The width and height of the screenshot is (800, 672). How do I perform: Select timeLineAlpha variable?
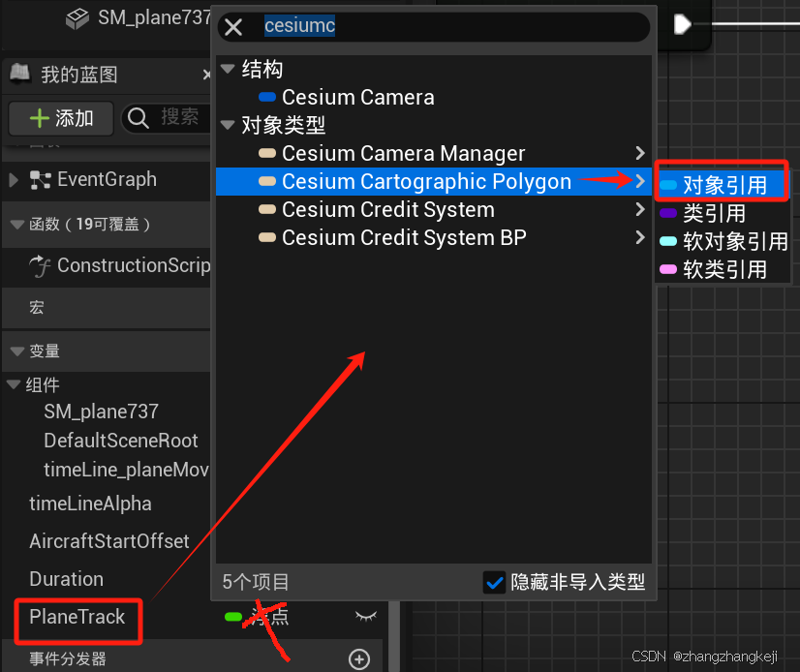(90, 504)
